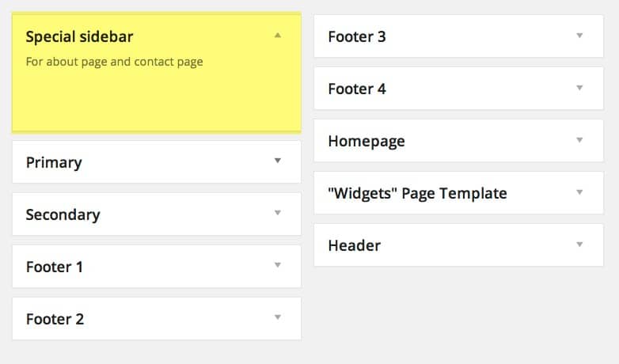Select the Footer 2 heading

(55, 319)
